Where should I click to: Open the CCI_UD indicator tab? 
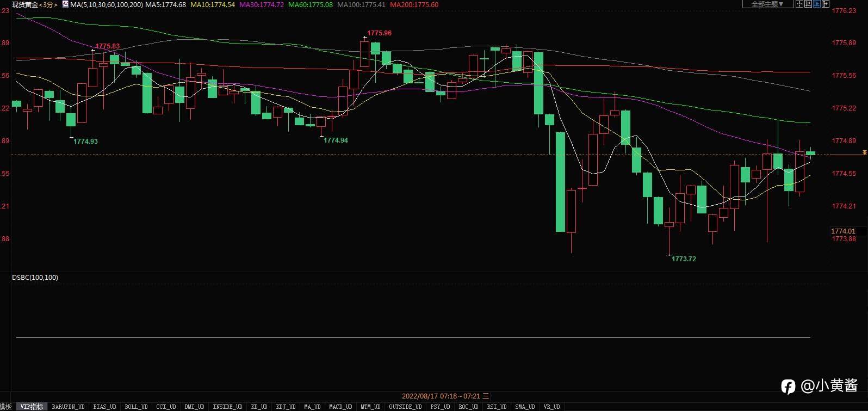166,407
